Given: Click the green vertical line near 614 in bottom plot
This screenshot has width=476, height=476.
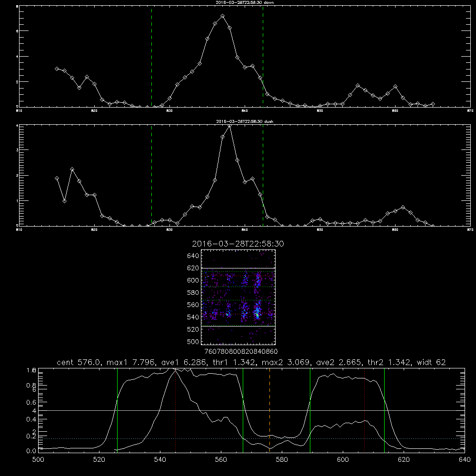Looking at the screenshot, I should pyautogui.click(x=384, y=410).
